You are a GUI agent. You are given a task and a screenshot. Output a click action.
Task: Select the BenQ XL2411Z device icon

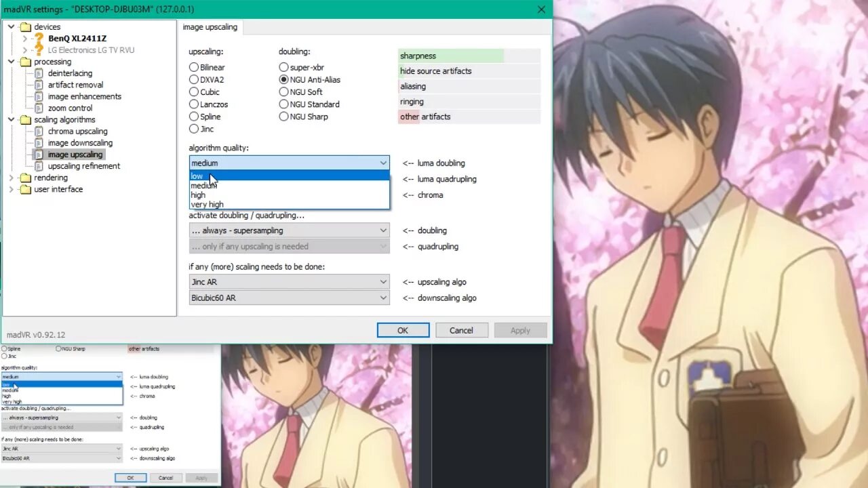tap(39, 39)
